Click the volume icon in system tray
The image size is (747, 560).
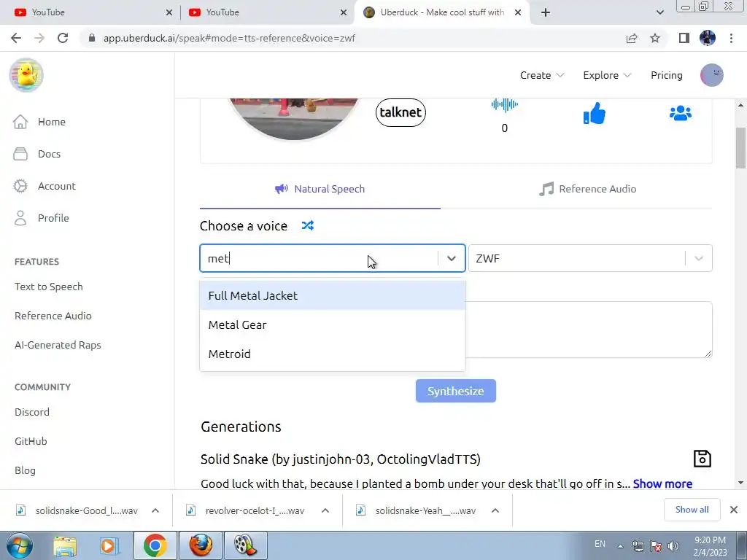[x=673, y=546]
